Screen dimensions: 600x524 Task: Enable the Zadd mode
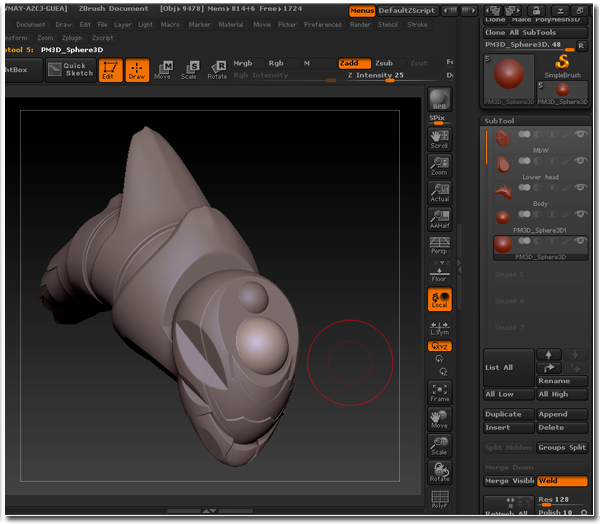pos(354,63)
